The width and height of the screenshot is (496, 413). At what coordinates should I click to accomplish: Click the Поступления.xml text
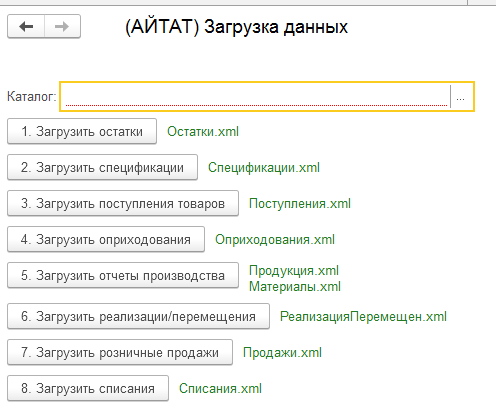(300, 203)
